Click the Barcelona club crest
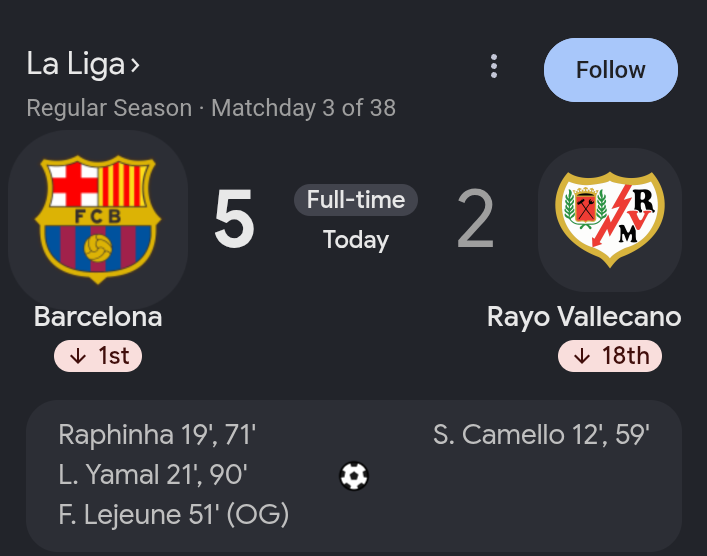Screen dimensions: 707x556 pos(98,220)
